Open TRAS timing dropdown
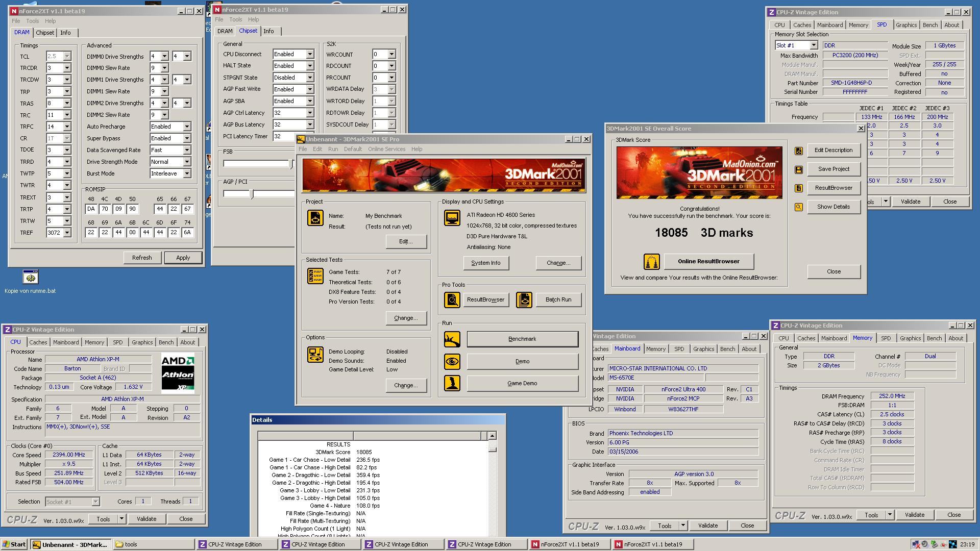Viewport: 980px width, 551px height. pos(67,103)
